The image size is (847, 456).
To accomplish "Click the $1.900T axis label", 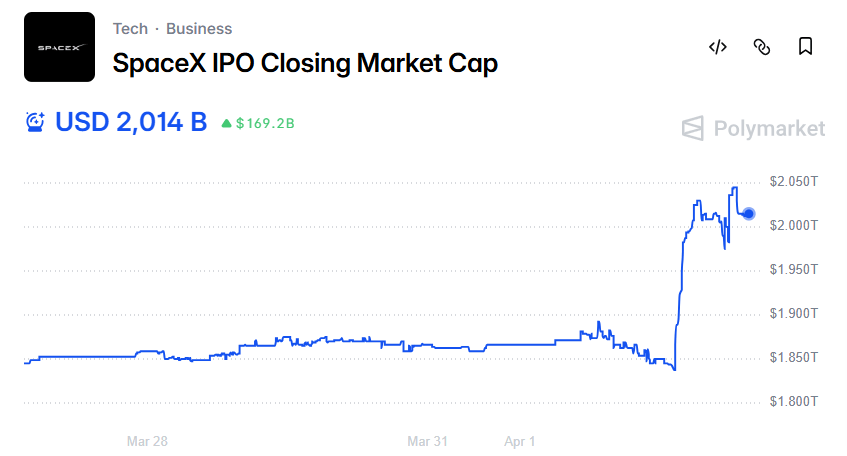I will 793,314.
